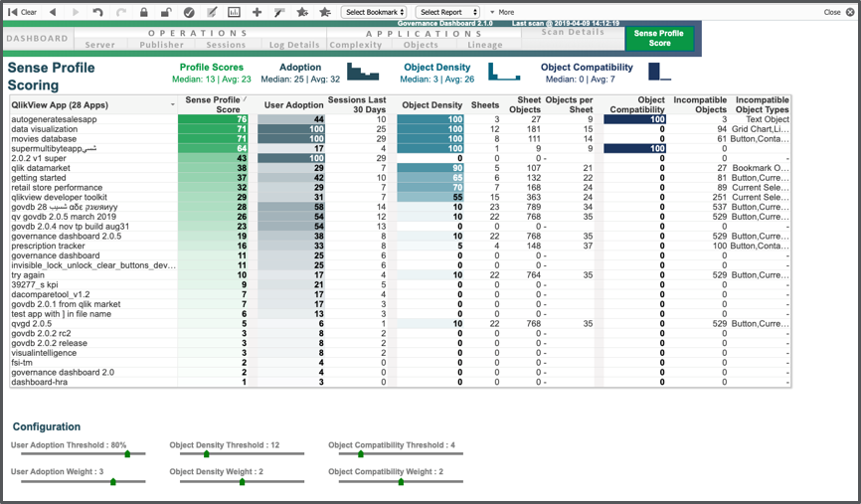Sort by Sessions Last 30 Days header
The image size is (861, 504).
(357, 104)
